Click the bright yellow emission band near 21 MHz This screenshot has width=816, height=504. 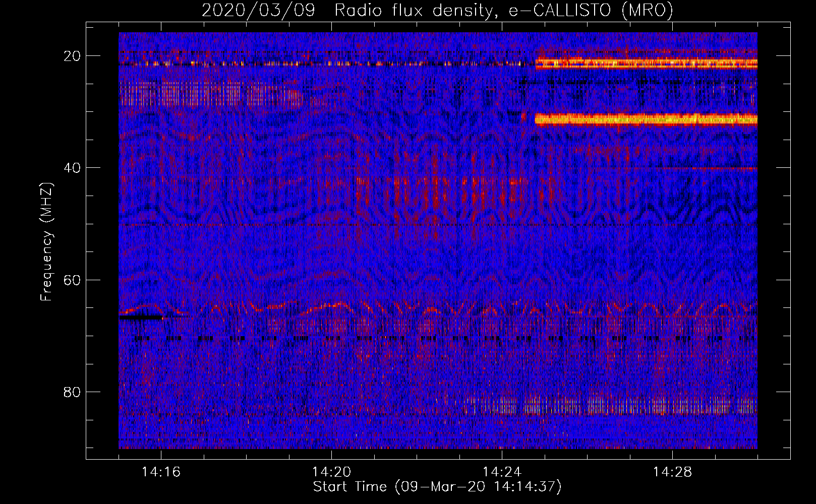[x=646, y=64]
